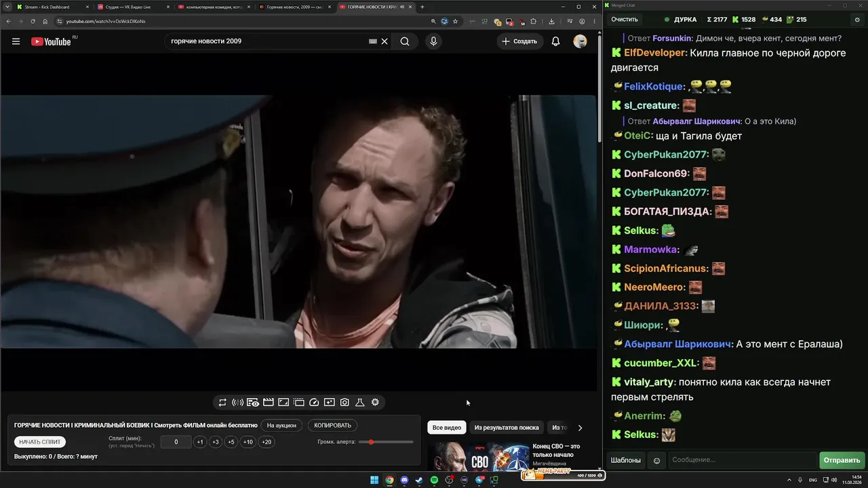
Task: Click the Chrome icon in taskbar
Action: click(x=390, y=481)
